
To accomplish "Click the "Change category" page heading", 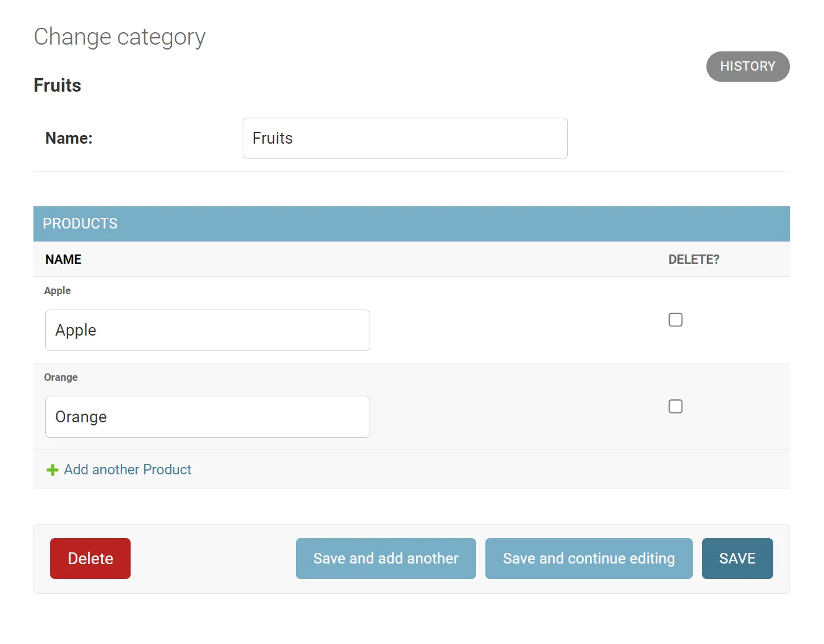I will [119, 37].
